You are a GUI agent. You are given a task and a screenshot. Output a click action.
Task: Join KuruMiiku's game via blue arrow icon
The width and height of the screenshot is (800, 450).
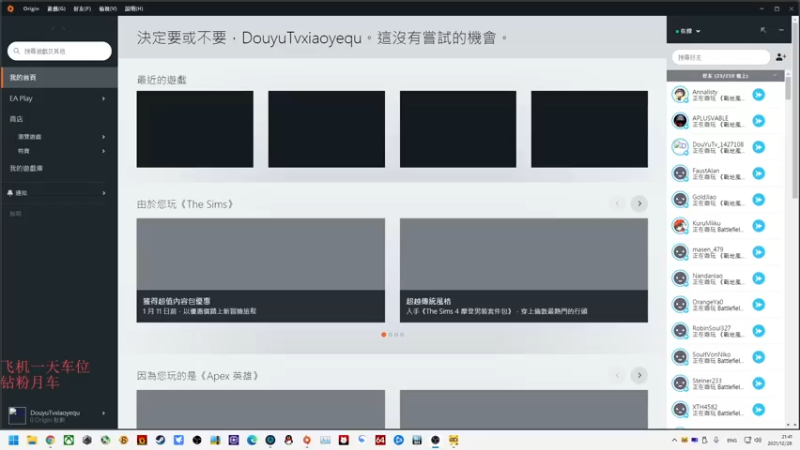click(759, 226)
